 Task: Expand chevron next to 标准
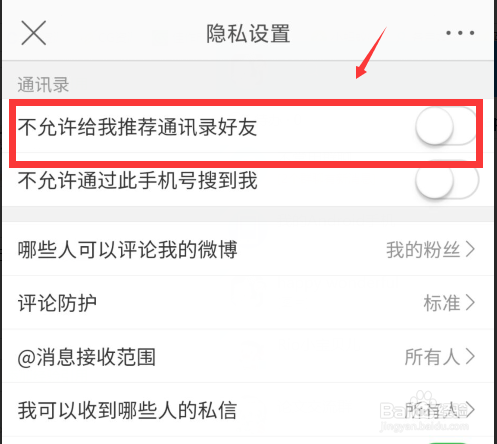[x=470, y=303]
